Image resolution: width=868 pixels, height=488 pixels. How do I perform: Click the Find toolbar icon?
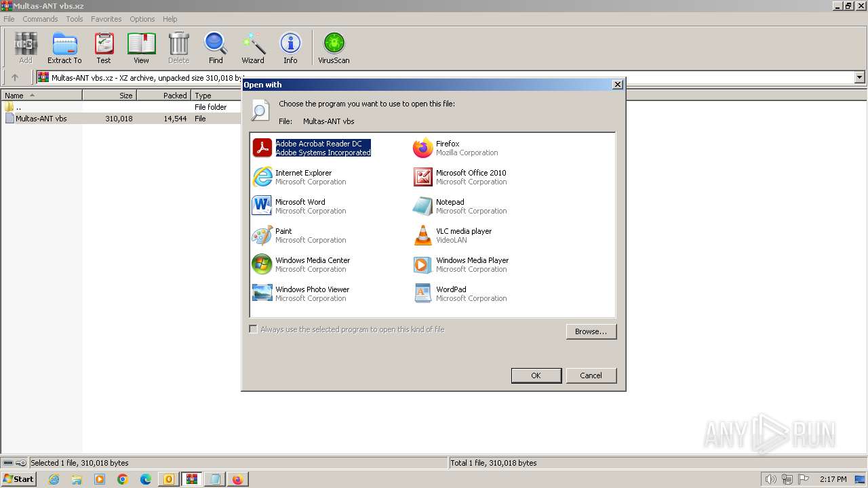[216, 48]
